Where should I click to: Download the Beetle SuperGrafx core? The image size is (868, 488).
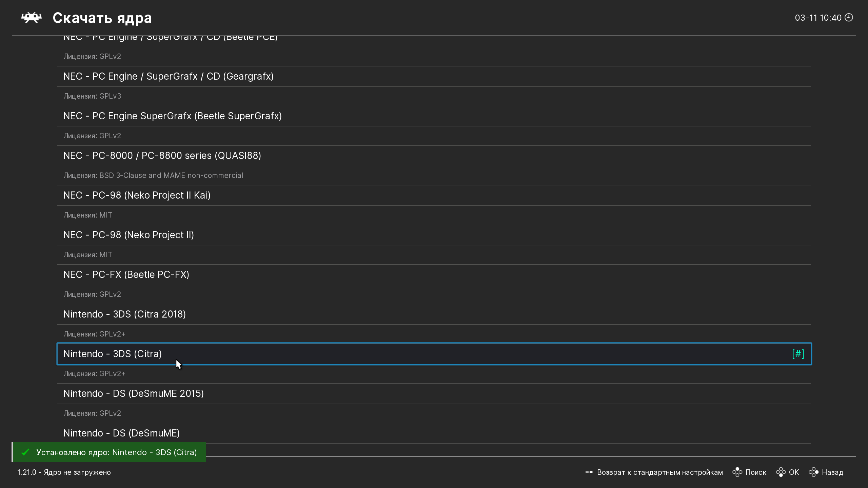point(172,116)
